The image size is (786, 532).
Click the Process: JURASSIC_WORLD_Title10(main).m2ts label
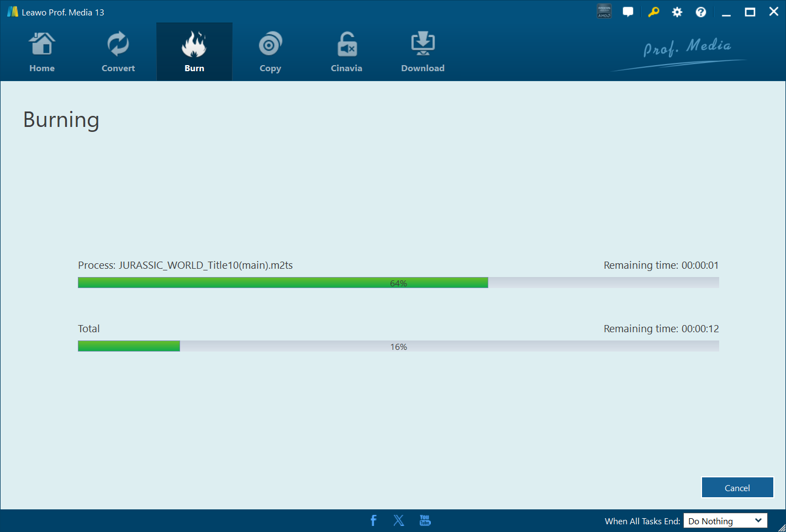[x=186, y=265]
